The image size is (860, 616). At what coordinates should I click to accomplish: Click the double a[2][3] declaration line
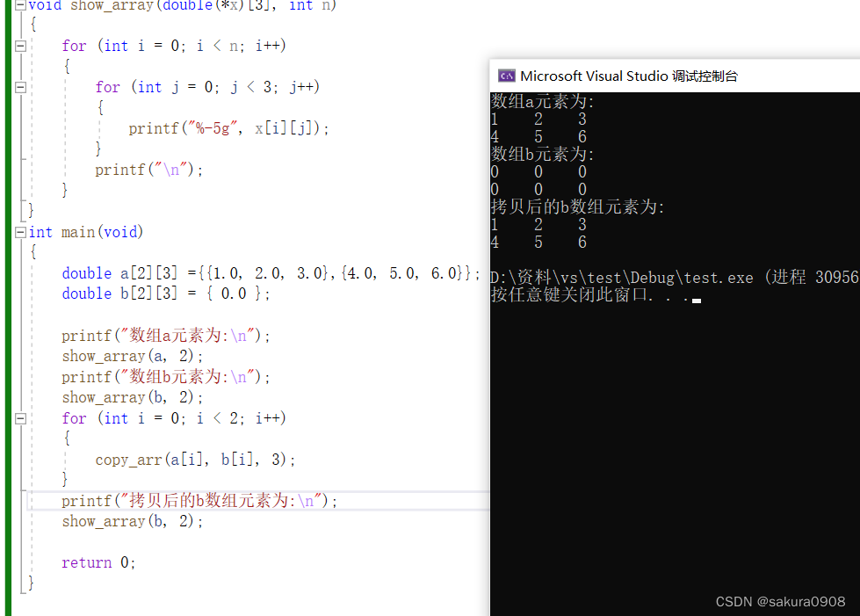pos(271,273)
